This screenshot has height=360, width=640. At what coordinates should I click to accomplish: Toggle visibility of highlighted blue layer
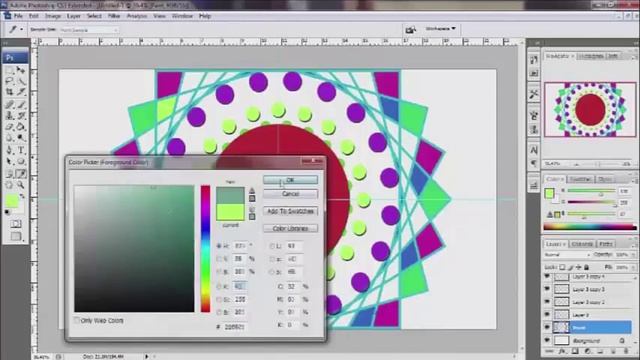pos(547,327)
